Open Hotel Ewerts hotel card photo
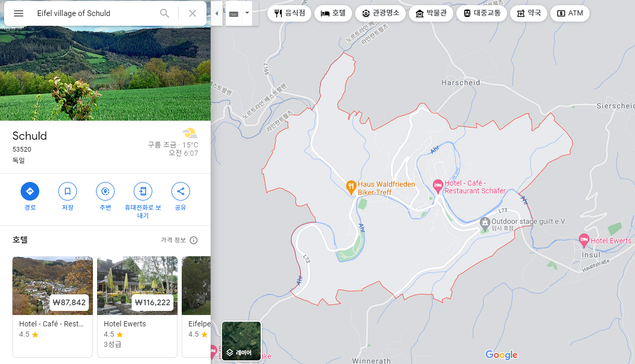Image resolution: width=635 pixels, height=364 pixels. click(x=137, y=286)
